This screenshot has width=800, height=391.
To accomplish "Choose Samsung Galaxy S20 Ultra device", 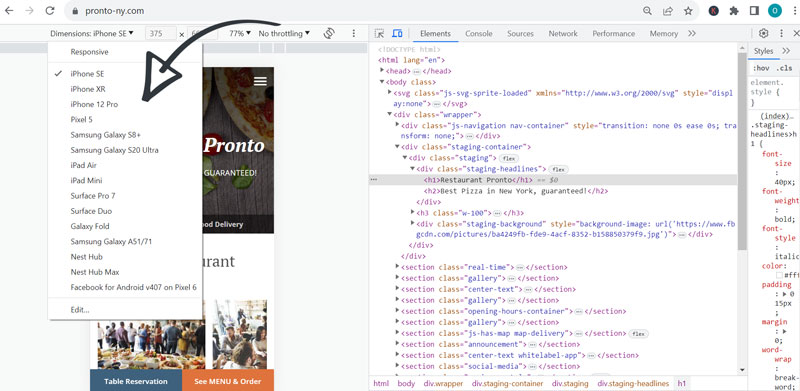I will 126,150.
